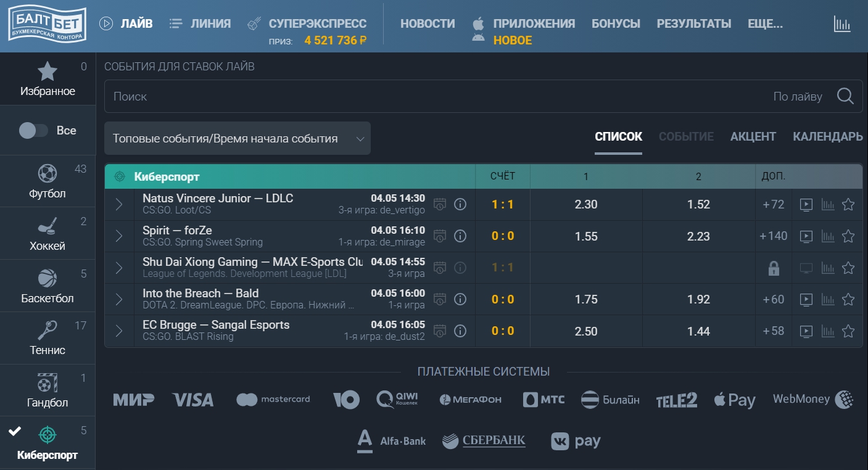Expand the Natus Vincere Junior — LDLC match row
Viewport: 868px width, 470px height.
click(x=119, y=204)
